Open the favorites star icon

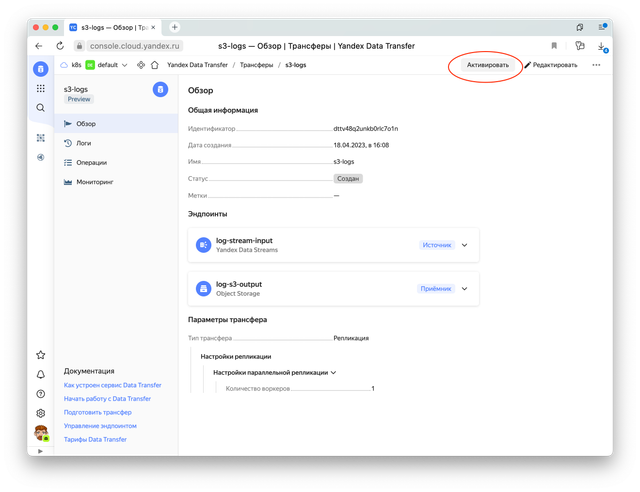(40, 355)
